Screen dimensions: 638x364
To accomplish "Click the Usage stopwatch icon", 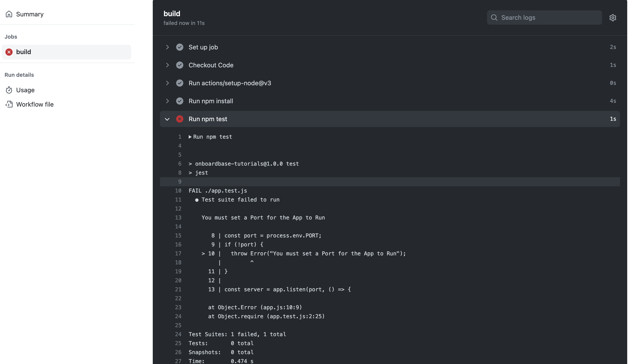I will click(x=9, y=90).
